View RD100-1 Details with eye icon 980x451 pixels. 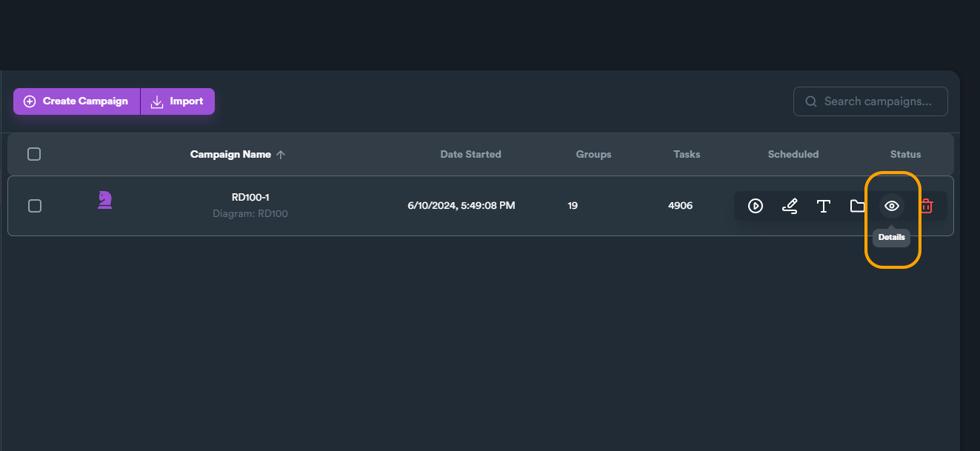[x=892, y=206]
